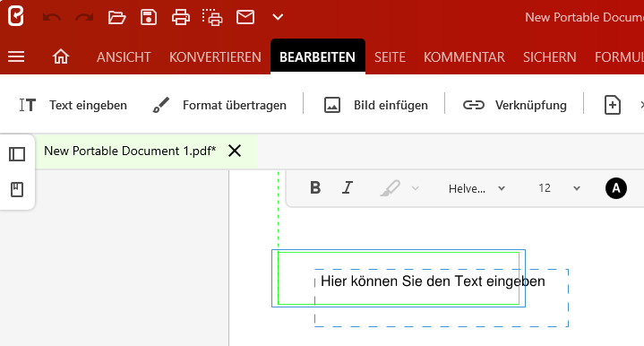The height and width of the screenshot is (346, 644).
Task: Toggle italic formatting
Action: pyautogui.click(x=348, y=188)
